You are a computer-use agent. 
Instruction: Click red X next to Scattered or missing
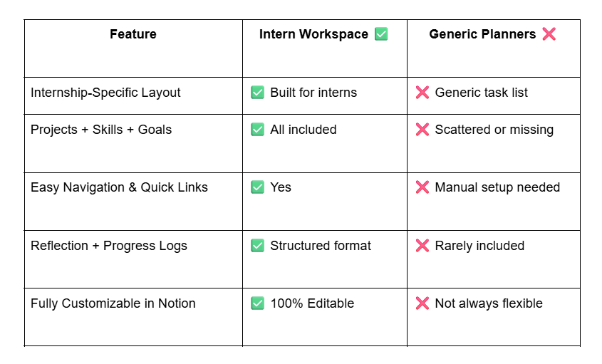pyautogui.click(x=422, y=130)
